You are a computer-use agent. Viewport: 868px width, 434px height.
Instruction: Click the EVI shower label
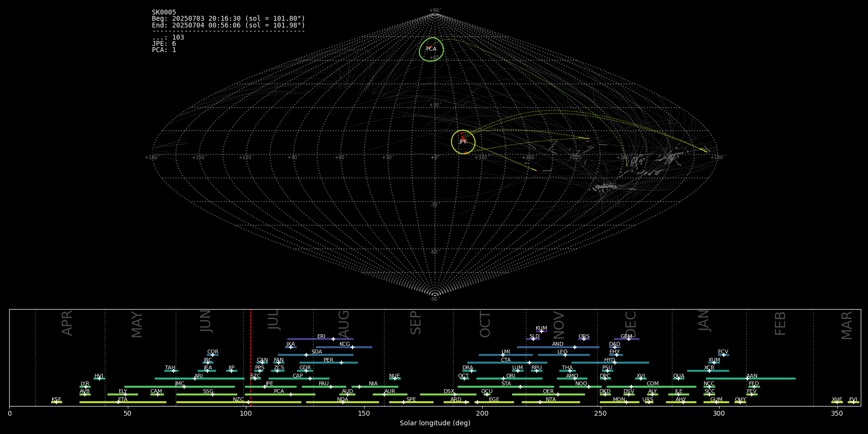(853, 400)
